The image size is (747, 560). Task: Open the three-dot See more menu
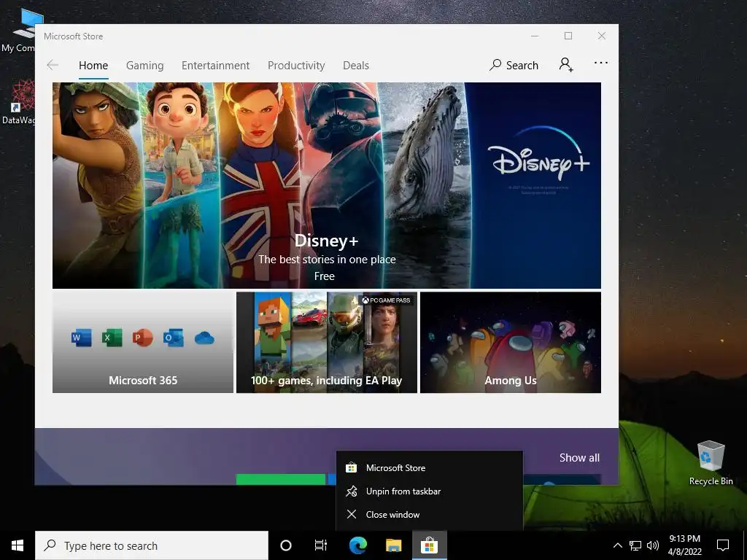click(x=601, y=63)
